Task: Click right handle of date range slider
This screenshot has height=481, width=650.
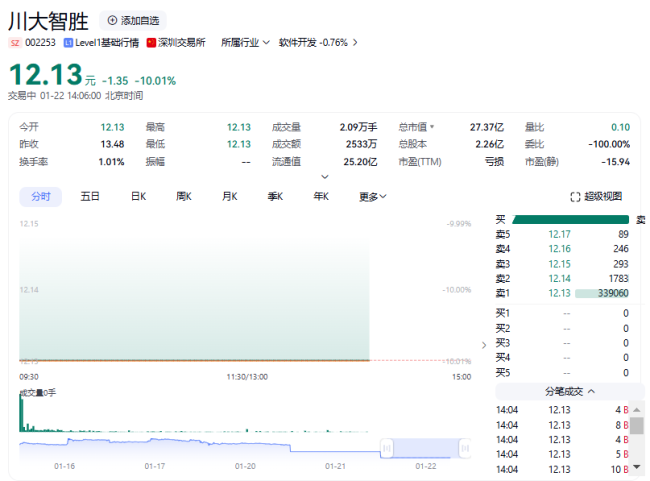Action: 465,448
